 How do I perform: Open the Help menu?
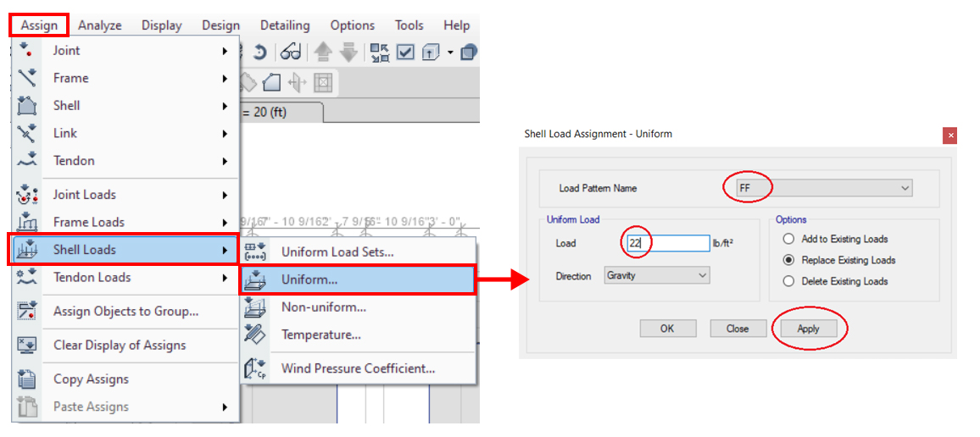click(456, 25)
